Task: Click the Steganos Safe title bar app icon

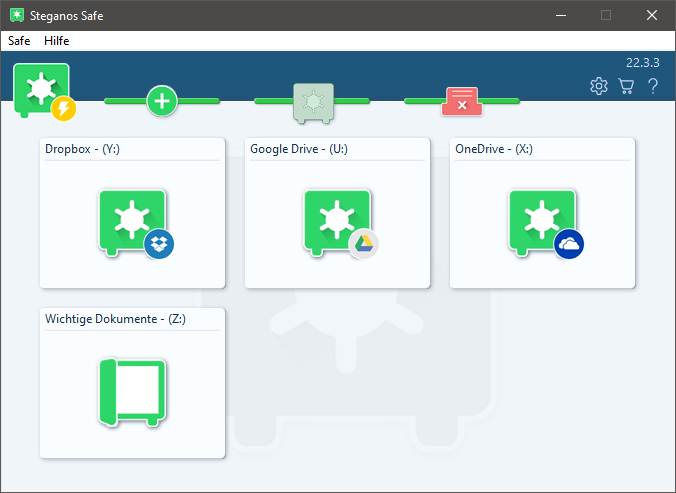Action: click(x=17, y=16)
